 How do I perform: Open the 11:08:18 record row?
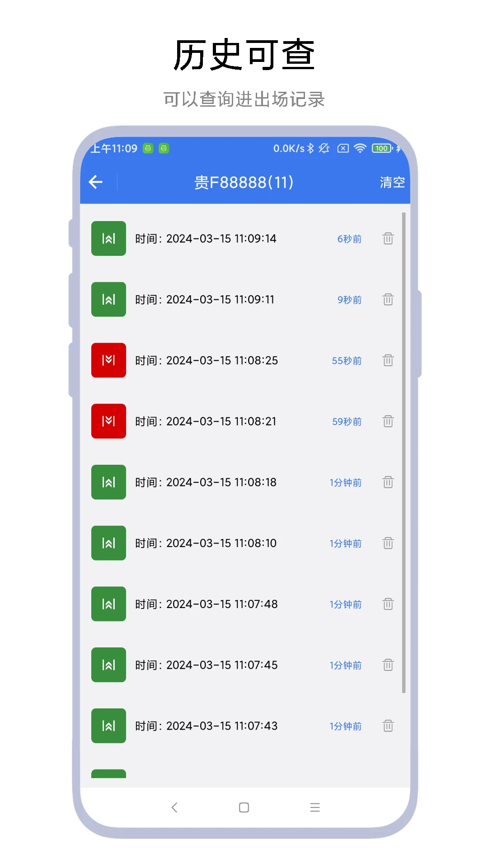pos(221,482)
